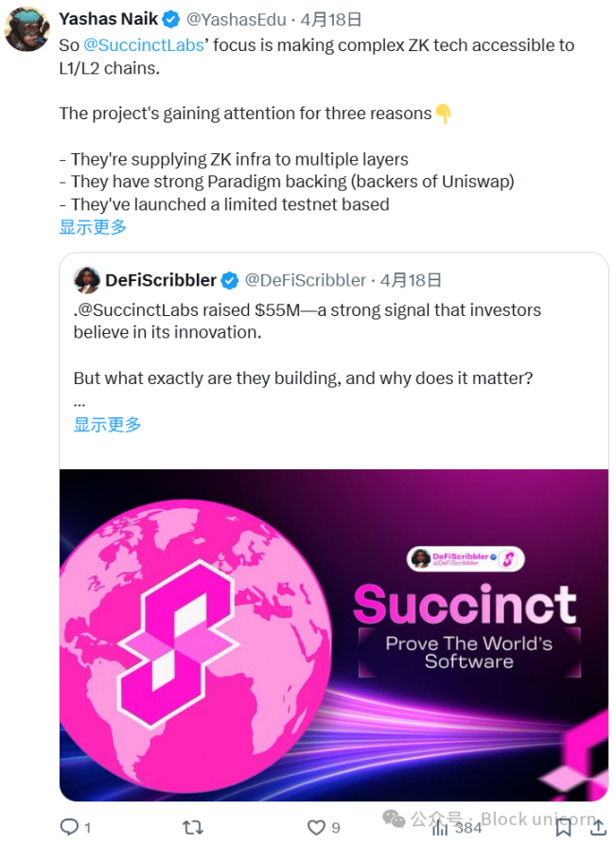Click the reply comment icon
This screenshot has height=844, width=616.
71,827
